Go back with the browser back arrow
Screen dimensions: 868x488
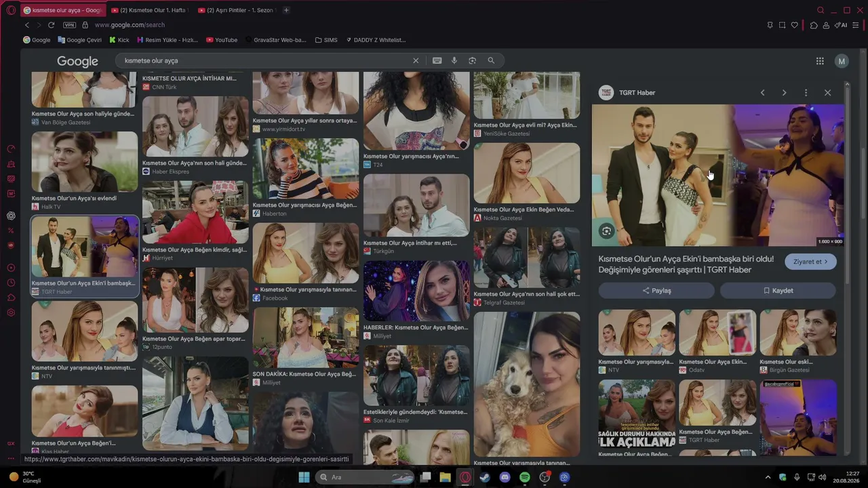[x=27, y=25]
